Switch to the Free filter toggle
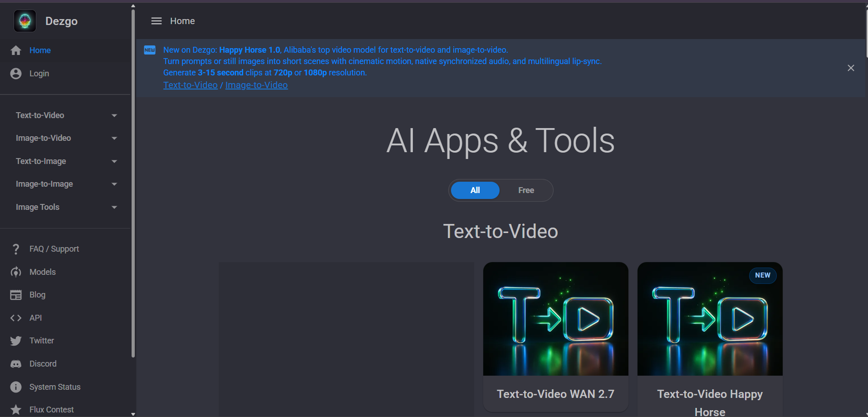This screenshot has width=868, height=417. coord(526,190)
